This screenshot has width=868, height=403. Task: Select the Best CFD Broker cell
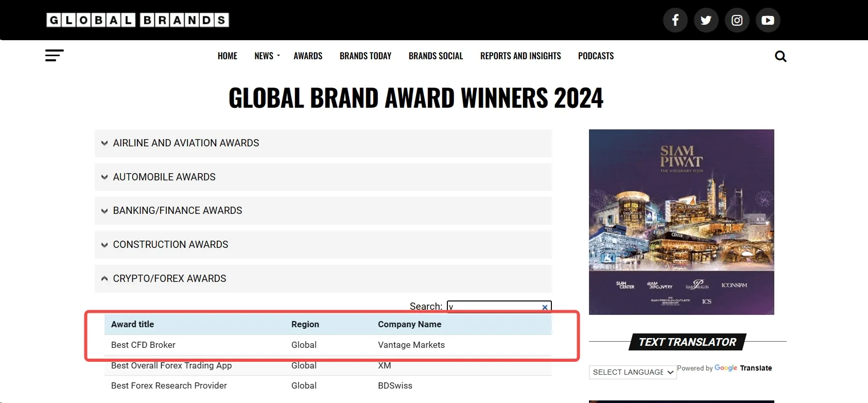pyautogui.click(x=143, y=345)
